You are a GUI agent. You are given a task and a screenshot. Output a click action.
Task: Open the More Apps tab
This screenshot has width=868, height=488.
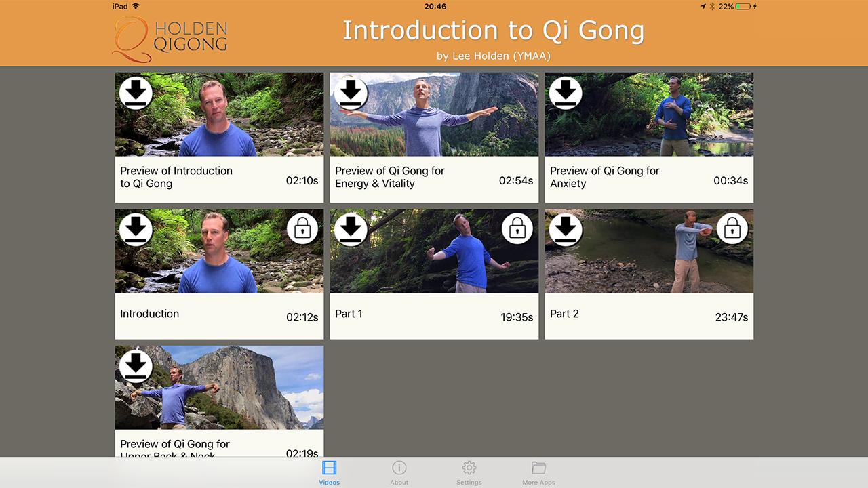(539, 472)
